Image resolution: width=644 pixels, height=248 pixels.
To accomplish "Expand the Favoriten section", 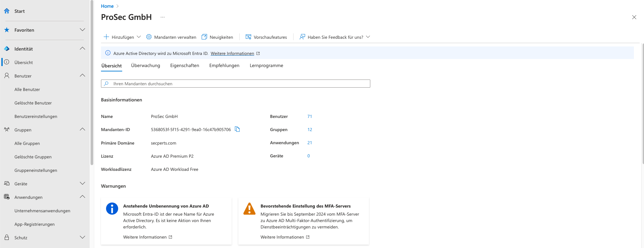I will [82, 30].
